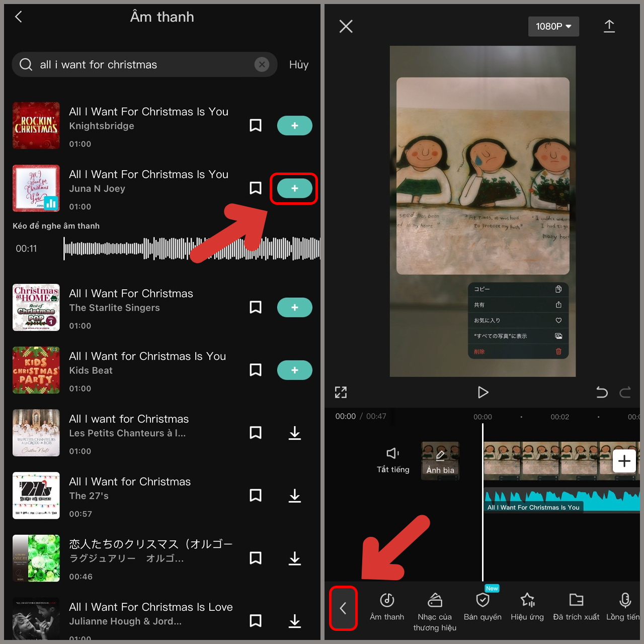The image size is (644, 644).
Task: Download the Julianne Hough track
Action: coord(295,621)
